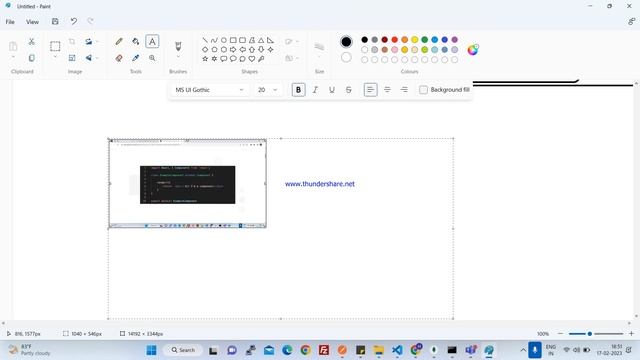Toggle Underline formatting
Screen dimensions: 640x360
click(x=332, y=90)
